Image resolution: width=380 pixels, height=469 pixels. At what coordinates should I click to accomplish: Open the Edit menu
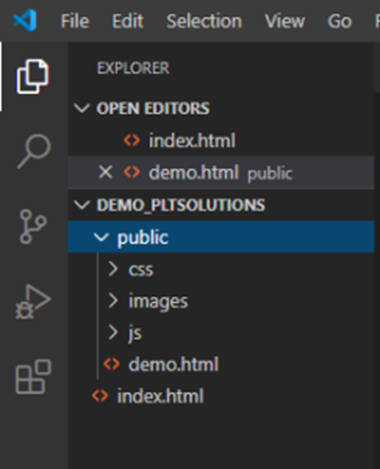tap(128, 21)
